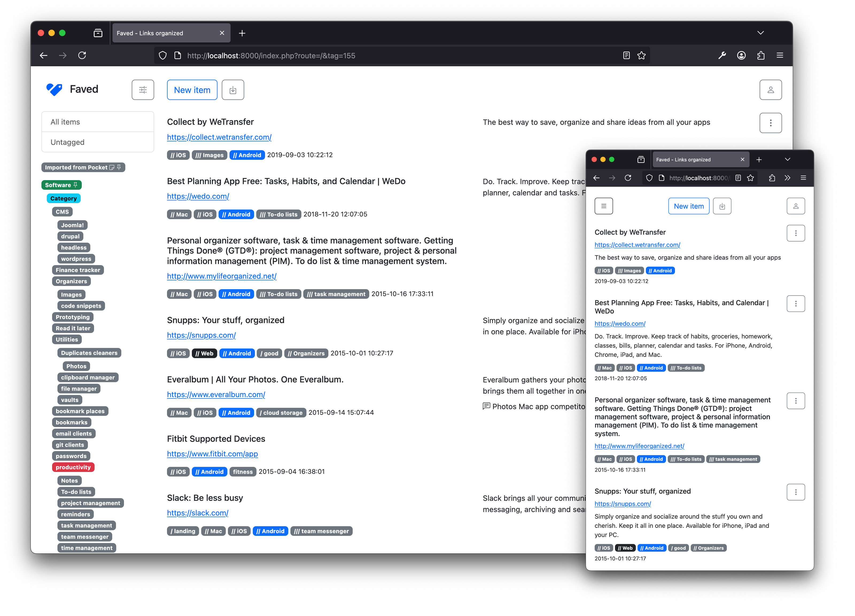The height and width of the screenshot is (616, 855).
Task: Select the clipboard manager tag in sidebar
Action: point(87,377)
